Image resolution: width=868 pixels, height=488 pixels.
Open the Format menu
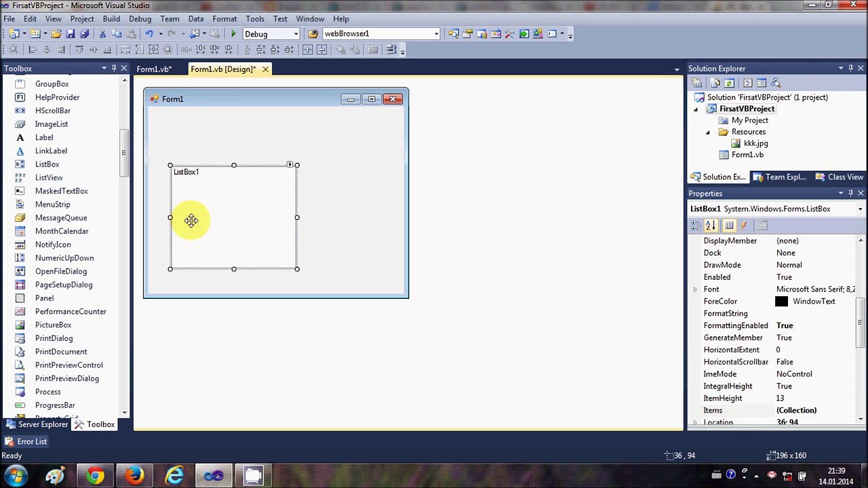pyautogui.click(x=224, y=19)
